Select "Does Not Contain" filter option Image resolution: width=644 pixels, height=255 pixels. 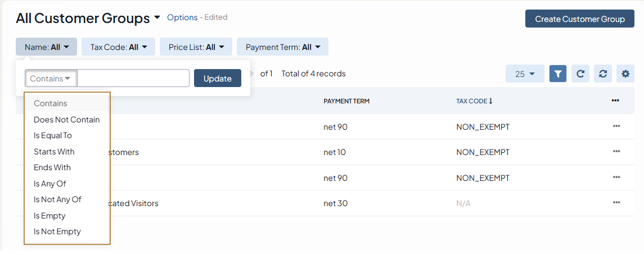(x=66, y=120)
